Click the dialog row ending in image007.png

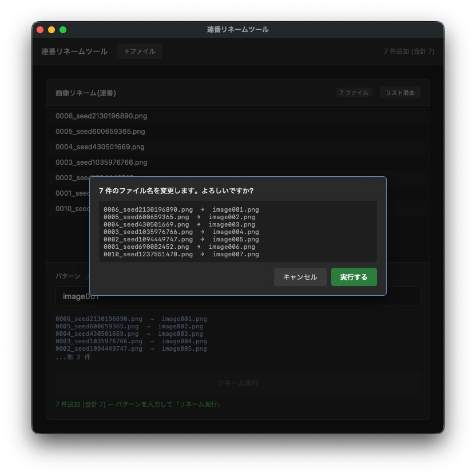tap(181, 254)
